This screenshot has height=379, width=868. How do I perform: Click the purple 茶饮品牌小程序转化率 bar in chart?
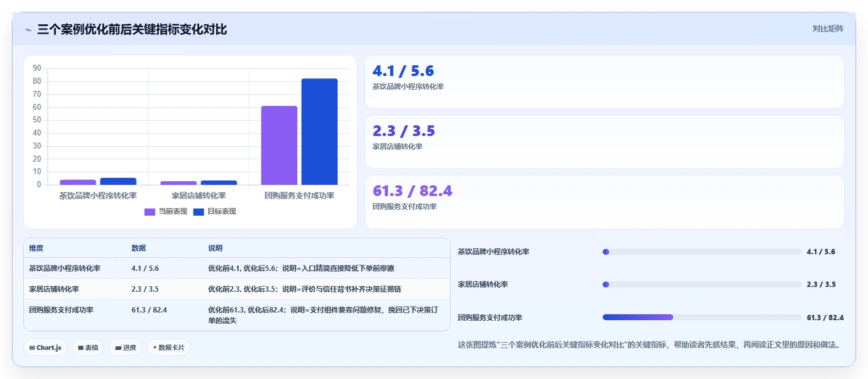(78, 182)
